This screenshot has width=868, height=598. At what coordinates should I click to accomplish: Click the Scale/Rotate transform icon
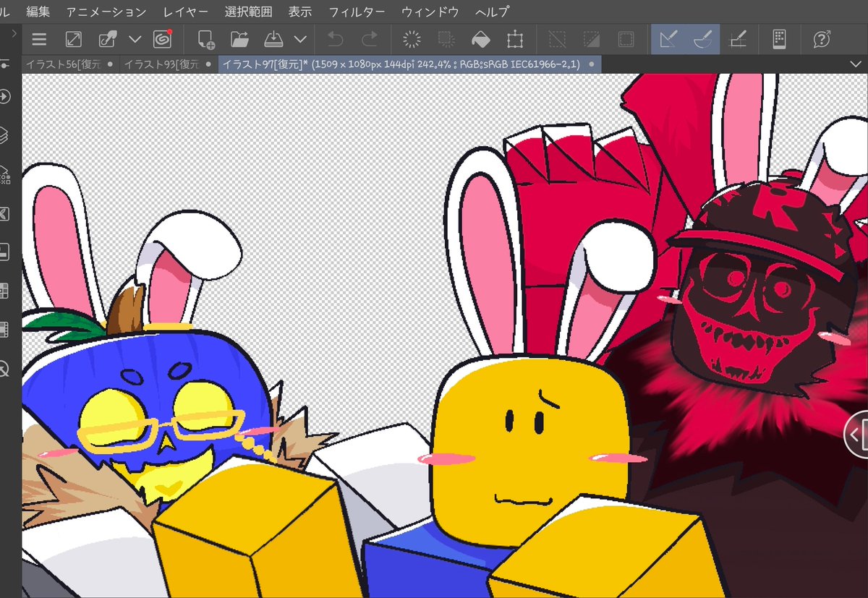[x=514, y=39]
